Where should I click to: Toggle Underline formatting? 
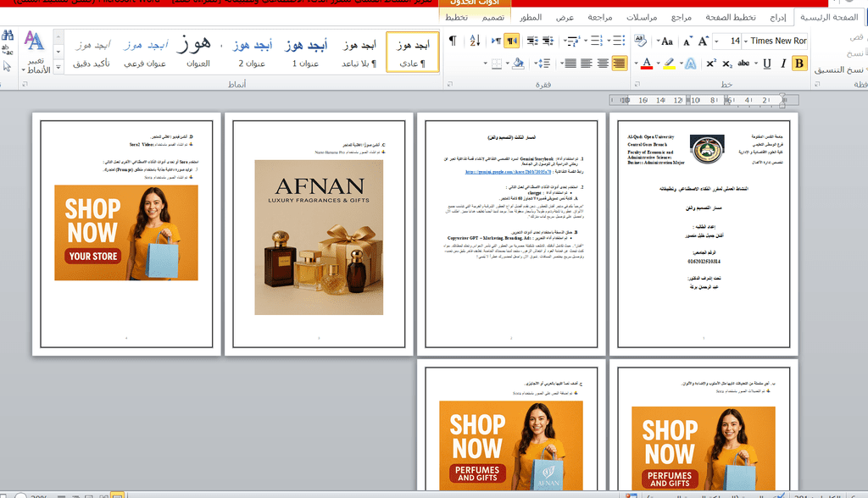[767, 64]
